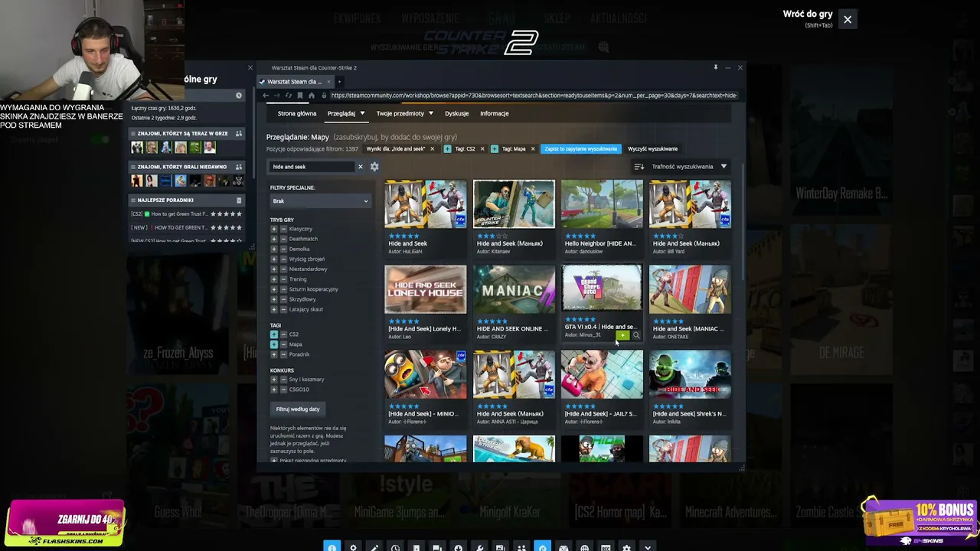Close the game overlay with X
The image size is (980, 551).
click(848, 20)
